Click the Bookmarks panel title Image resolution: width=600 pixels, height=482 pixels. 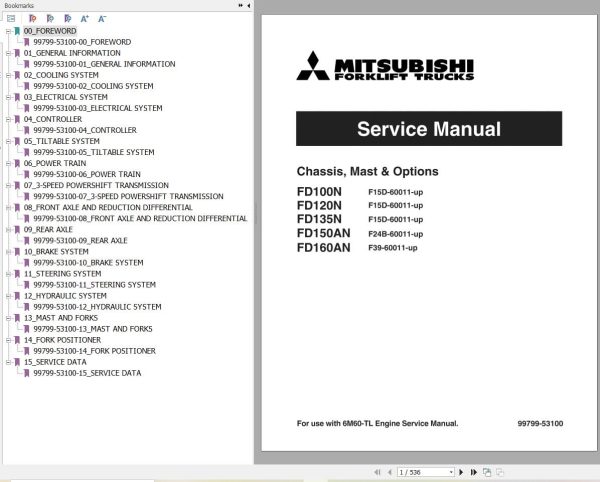click(19, 5)
